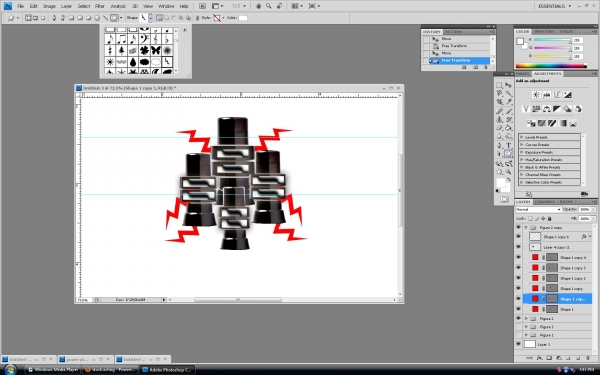Expand the Figure 3 group
Viewport: 600px width, 375px height.
(526, 327)
